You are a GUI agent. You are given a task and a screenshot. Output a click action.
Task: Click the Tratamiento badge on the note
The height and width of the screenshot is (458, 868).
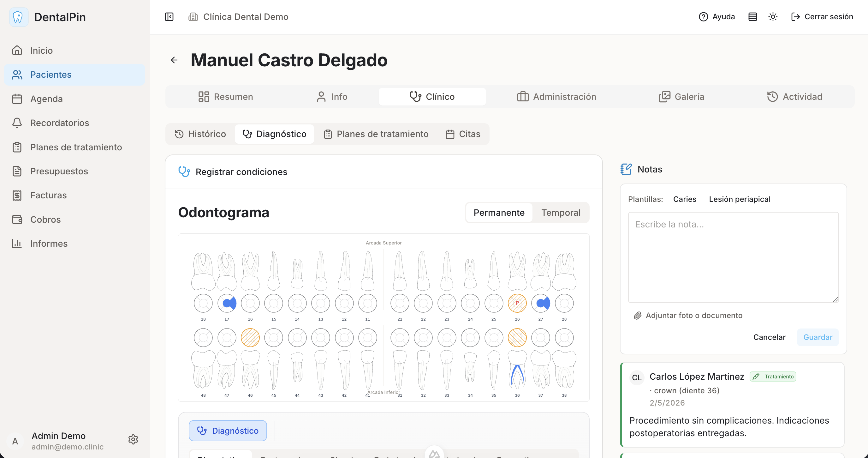773,377
